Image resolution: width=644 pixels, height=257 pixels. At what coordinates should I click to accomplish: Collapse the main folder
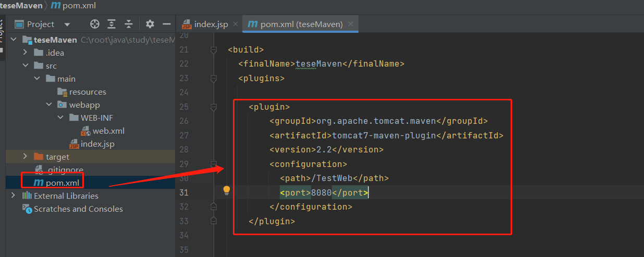(x=37, y=79)
